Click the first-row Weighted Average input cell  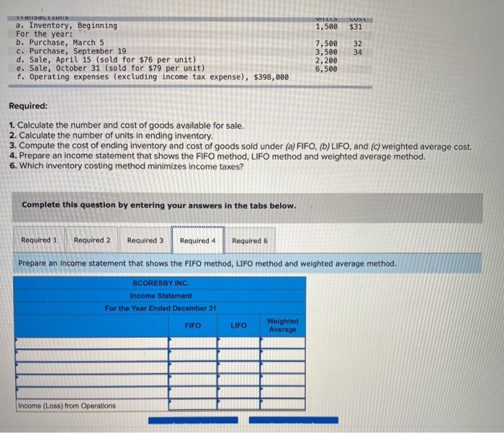[x=282, y=343]
